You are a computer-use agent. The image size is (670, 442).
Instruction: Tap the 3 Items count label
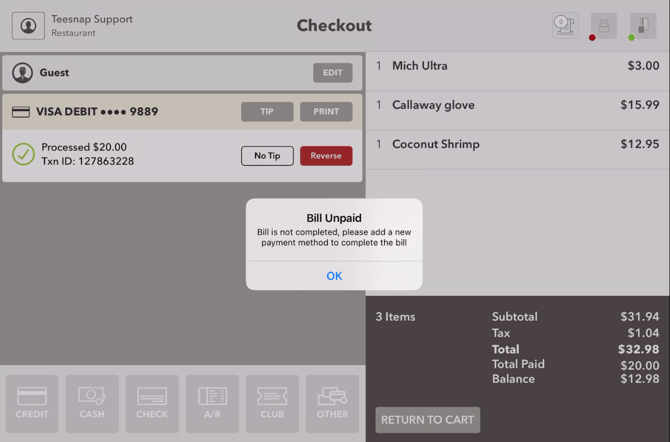(395, 317)
